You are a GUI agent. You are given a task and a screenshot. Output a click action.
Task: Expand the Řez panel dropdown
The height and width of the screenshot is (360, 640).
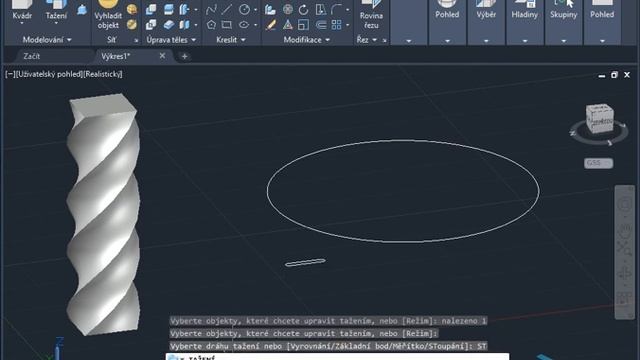[367, 40]
